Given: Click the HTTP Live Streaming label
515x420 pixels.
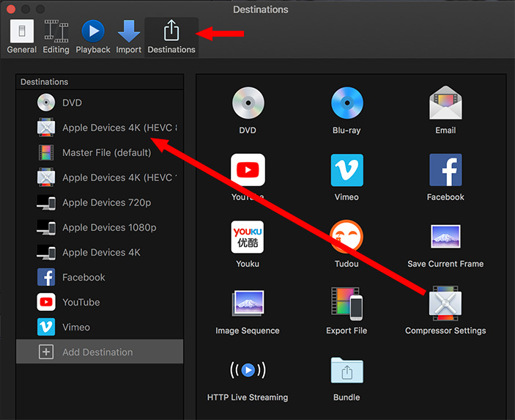Looking at the screenshot, I should click(248, 397).
